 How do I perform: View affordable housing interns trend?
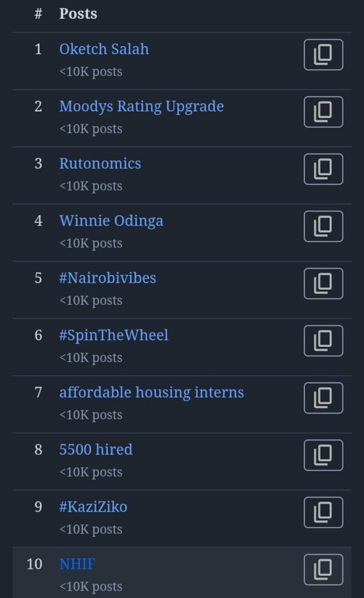(151, 392)
